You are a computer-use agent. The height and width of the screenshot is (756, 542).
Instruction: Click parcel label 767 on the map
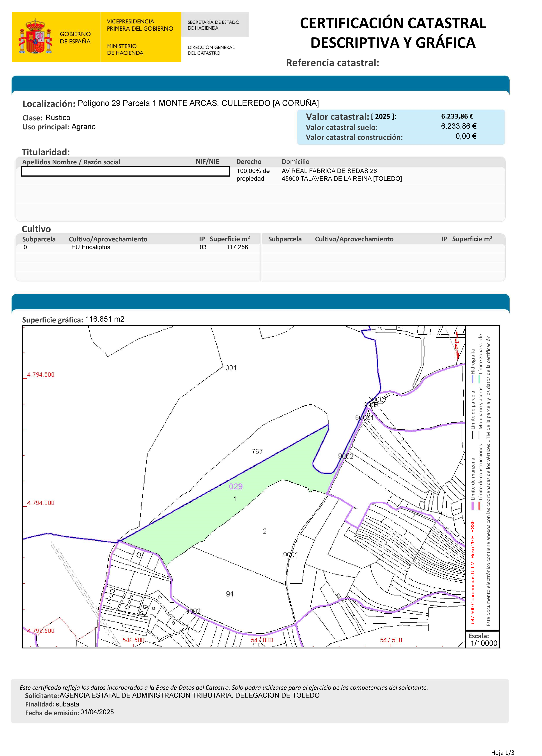click(x=257, y=451)
